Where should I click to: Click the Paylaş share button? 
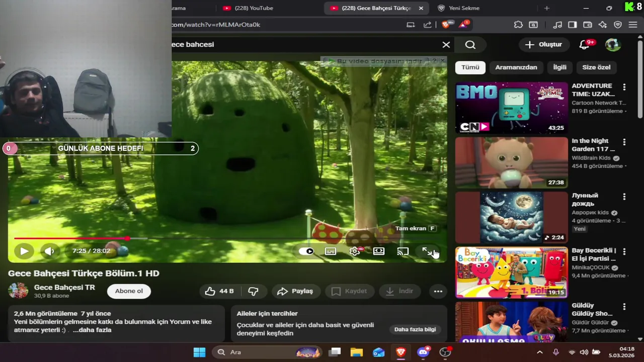click(295, 291)
